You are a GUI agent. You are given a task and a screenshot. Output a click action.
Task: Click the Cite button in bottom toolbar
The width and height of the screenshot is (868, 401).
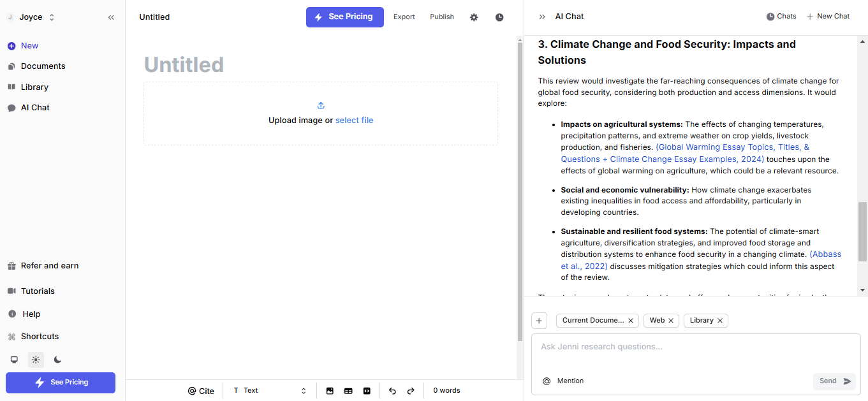tap(201, 391)
